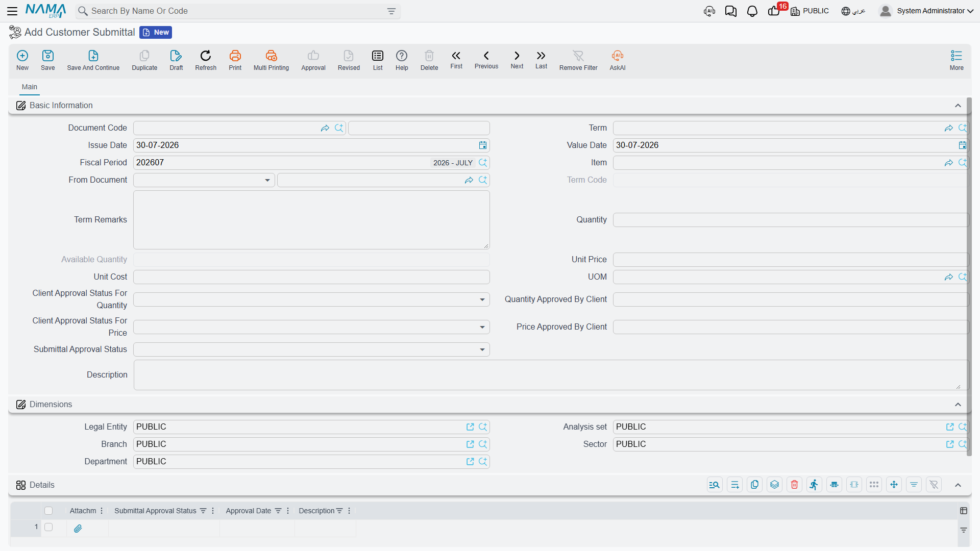Click the Term Remarks text area

311,220
